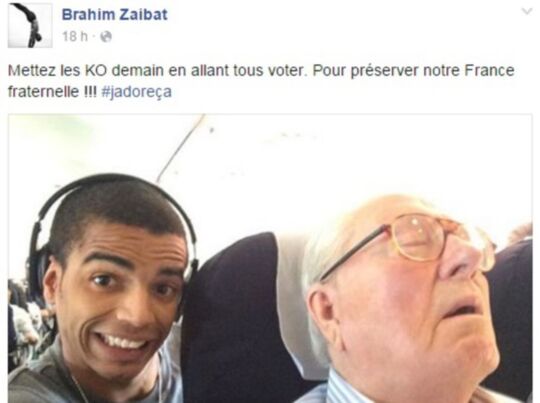
Task: Open the poster's profile picture thumbnail
Action: 30,25
